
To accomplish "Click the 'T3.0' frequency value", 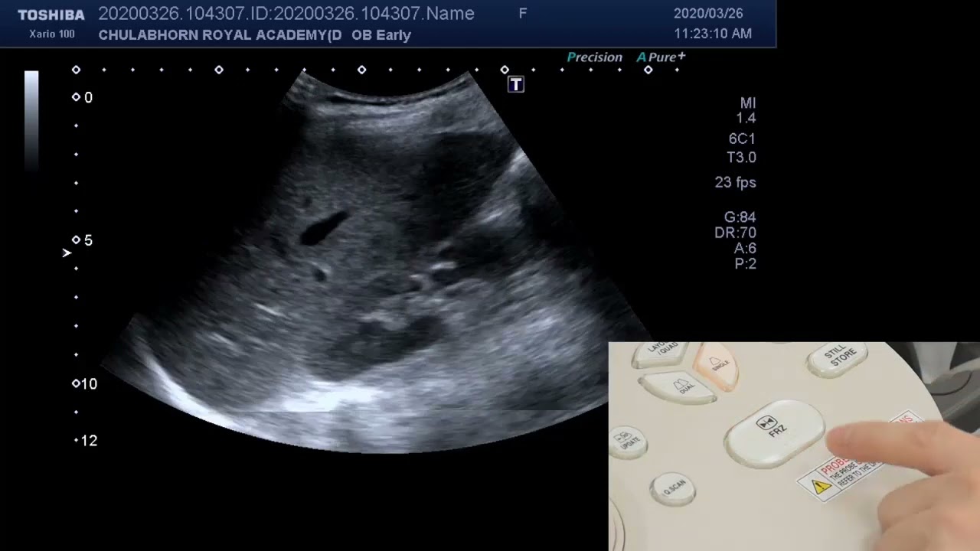I will [741, 158].
